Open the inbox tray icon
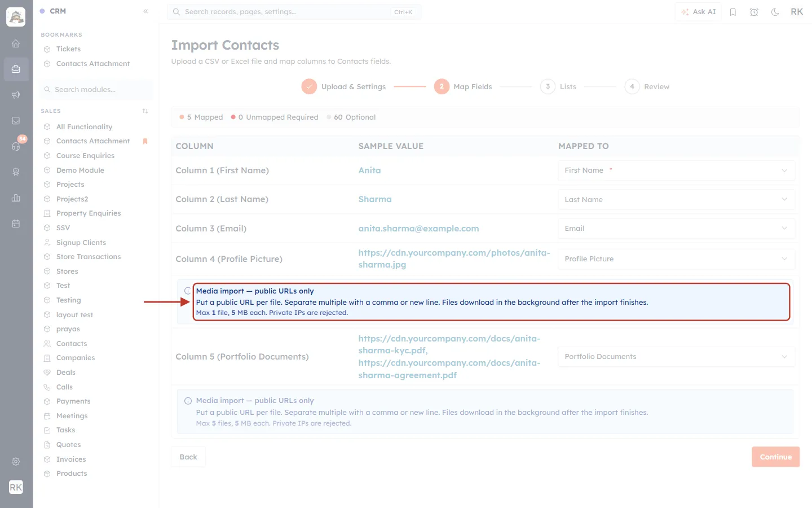812x508 pixels. click(16, 120)
